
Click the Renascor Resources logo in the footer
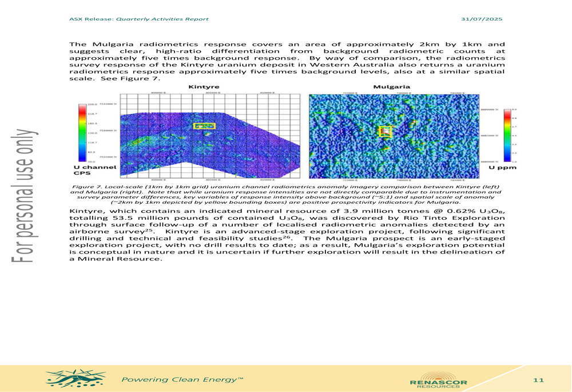[438, 379]
